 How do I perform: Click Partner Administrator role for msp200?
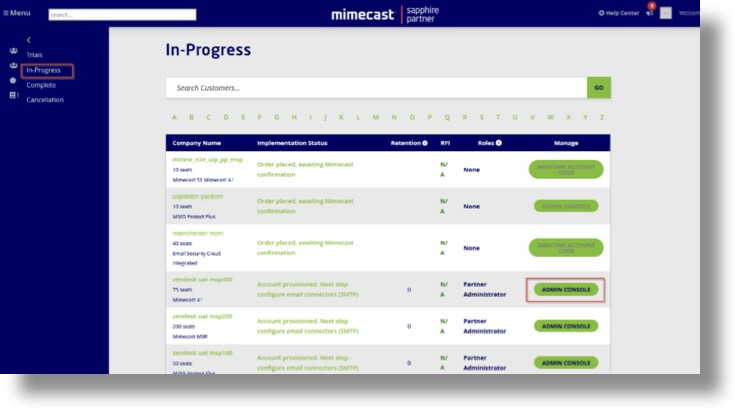pyautogui.click(x=485, y=326)
